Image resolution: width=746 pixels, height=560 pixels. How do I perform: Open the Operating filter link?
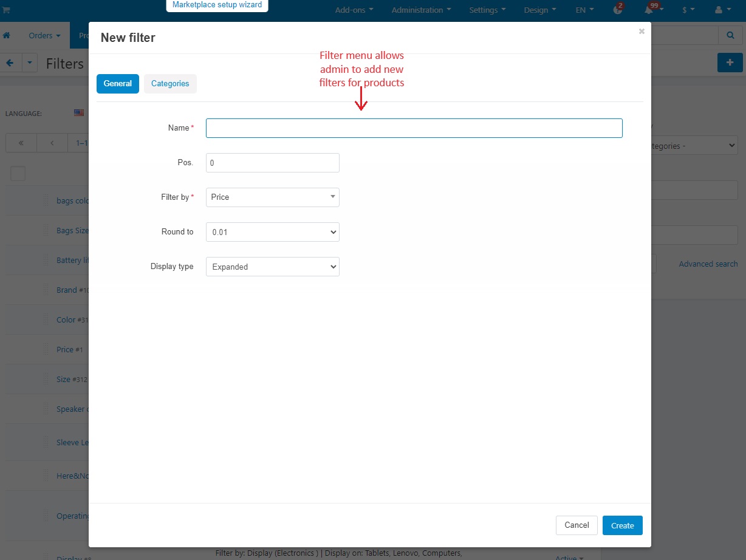click(72, 516)
